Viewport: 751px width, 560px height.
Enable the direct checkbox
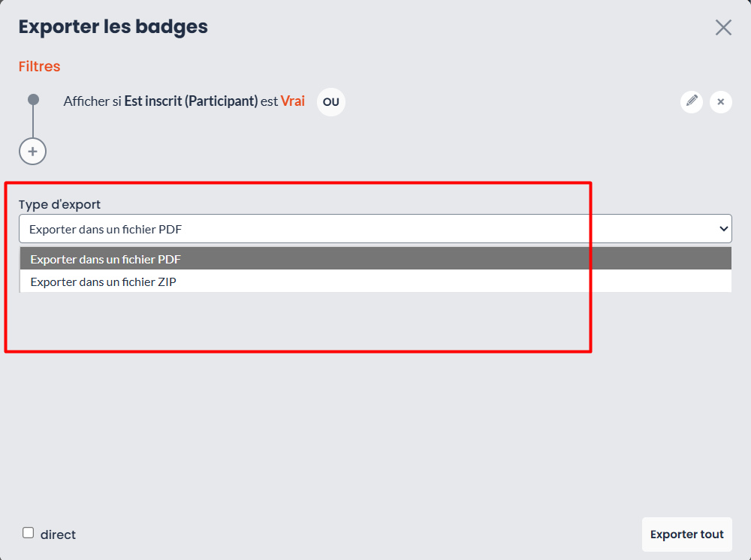point(29,533)
